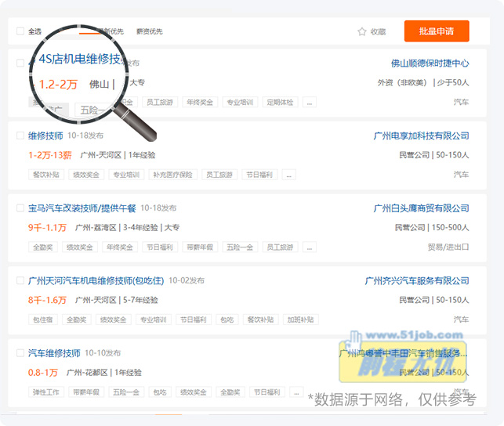
Task: Click 广州齐兴汽车服务有限公司 company name
Action: point(417,280)
